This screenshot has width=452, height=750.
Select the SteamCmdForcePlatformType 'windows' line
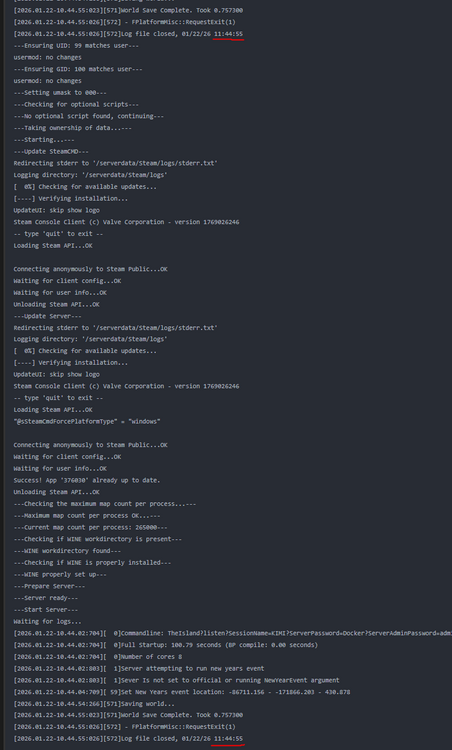click(87, 421)
